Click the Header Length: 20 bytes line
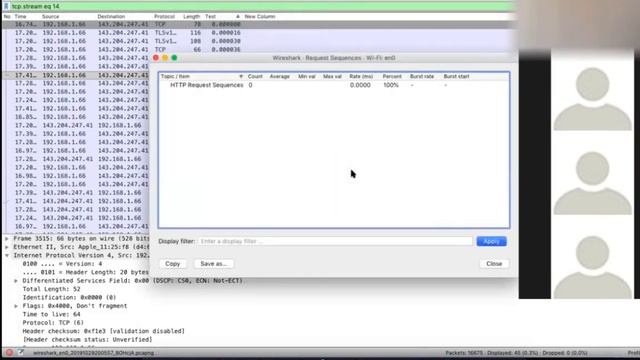The width and height of the screenshot is (640, 360). point(86,272)
